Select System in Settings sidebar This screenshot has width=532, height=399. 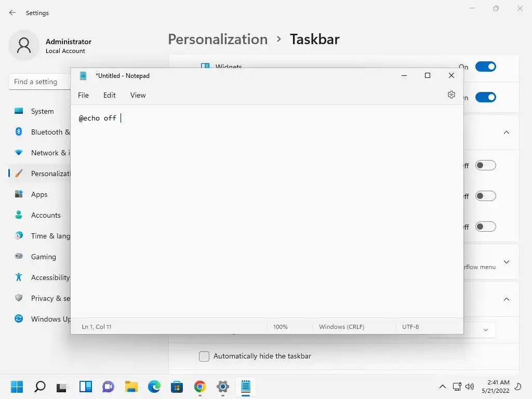[x=39, y=111]
